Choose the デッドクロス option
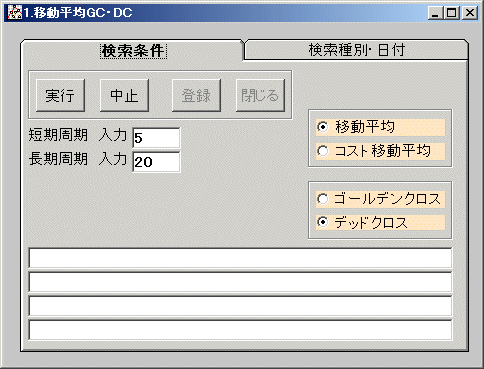Image resolution: width=484 pixels, height=369 pixels. [x=380, y=223]
